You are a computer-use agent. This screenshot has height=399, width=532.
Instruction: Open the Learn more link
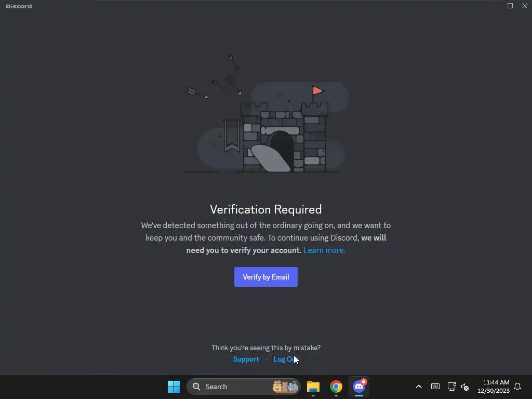click(x=324, y=250)
